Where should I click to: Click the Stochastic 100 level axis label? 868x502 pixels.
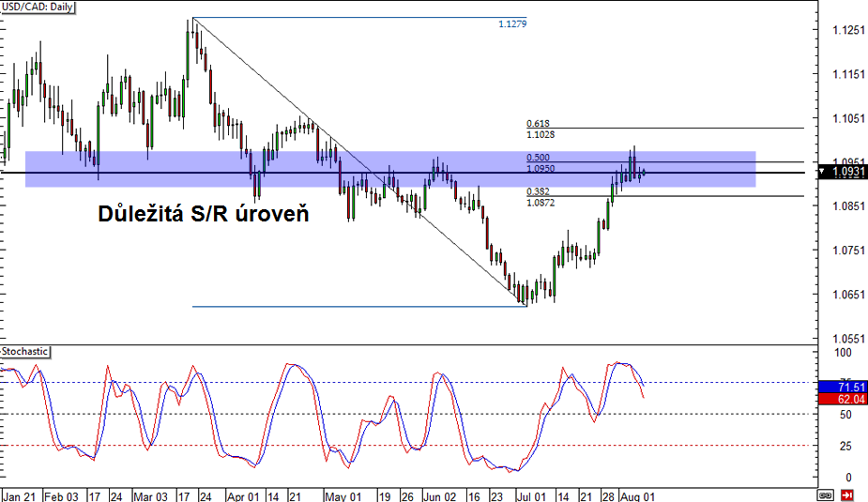pos(843,353)
